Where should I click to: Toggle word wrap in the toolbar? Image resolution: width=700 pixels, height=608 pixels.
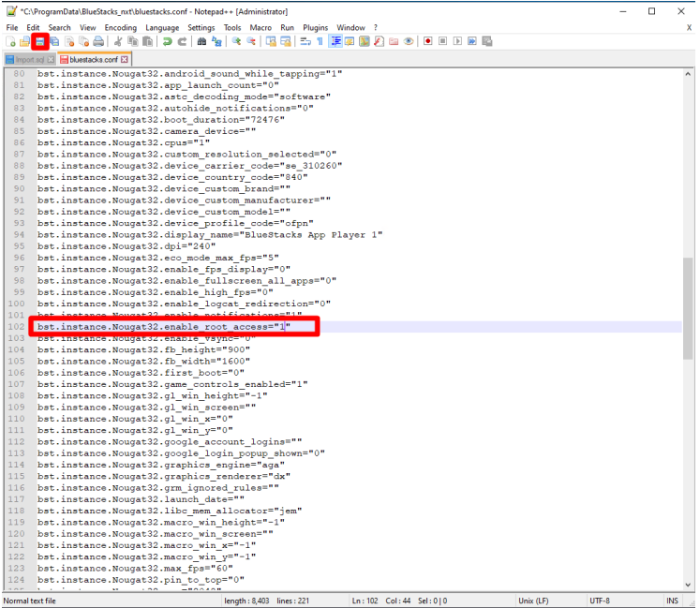[x=305, y=41]
